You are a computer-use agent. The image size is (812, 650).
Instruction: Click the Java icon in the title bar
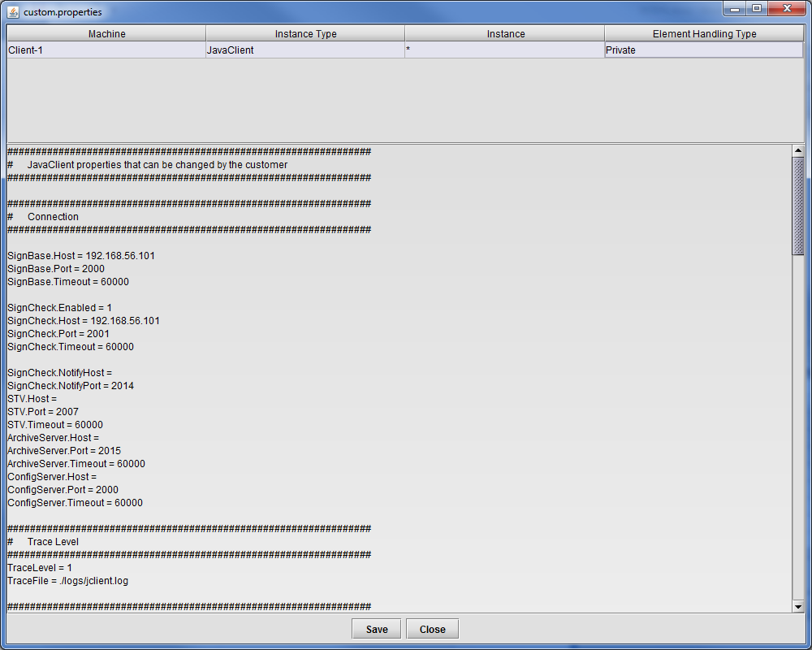(x=13, y=12)
